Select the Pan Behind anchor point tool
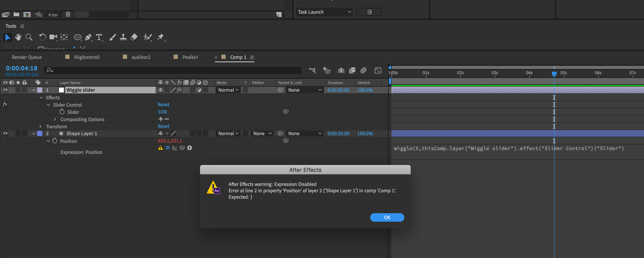This screenshot has width=644, height=258. pos(64,37)
